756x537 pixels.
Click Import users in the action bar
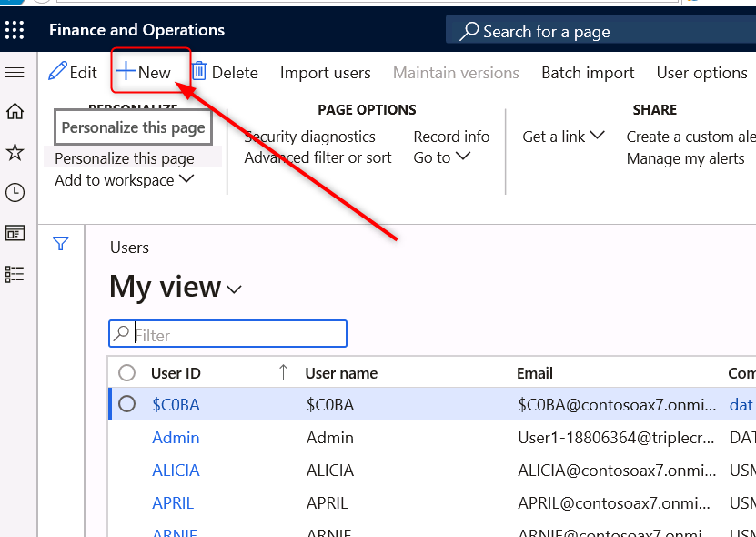coord(325,73)
